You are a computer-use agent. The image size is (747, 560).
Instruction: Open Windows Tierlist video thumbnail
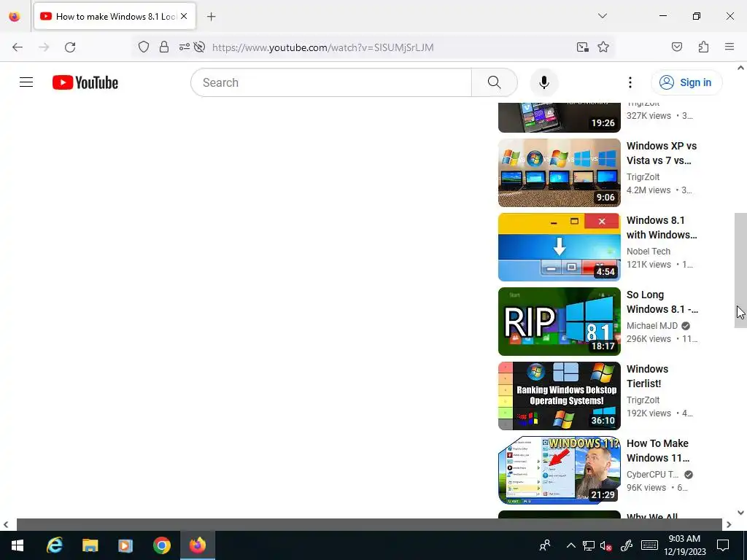pyautogui.click(x=560, y=396)
